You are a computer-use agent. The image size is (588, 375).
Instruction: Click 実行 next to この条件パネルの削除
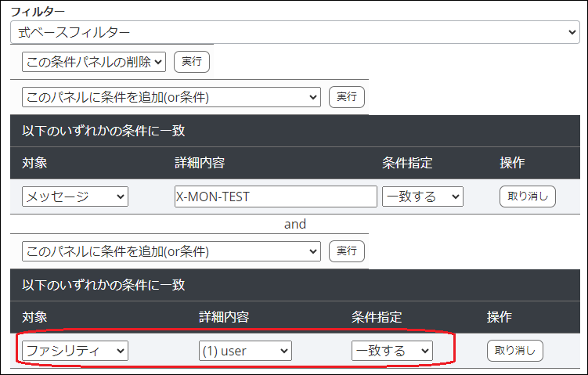(191, 61)
